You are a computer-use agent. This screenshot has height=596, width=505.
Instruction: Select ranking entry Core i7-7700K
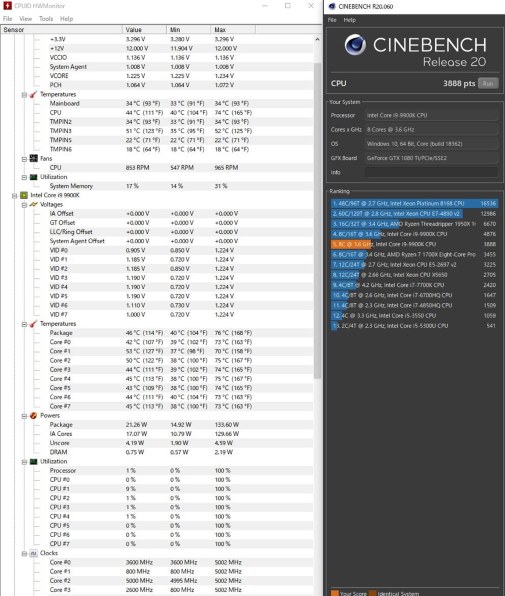coord(414,285)
